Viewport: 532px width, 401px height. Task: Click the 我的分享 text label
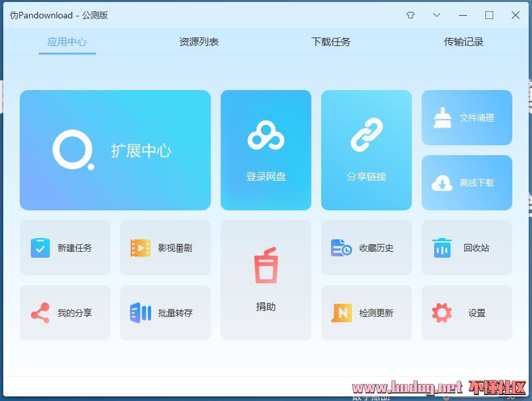pyautogui.click(x=75, y=313)
